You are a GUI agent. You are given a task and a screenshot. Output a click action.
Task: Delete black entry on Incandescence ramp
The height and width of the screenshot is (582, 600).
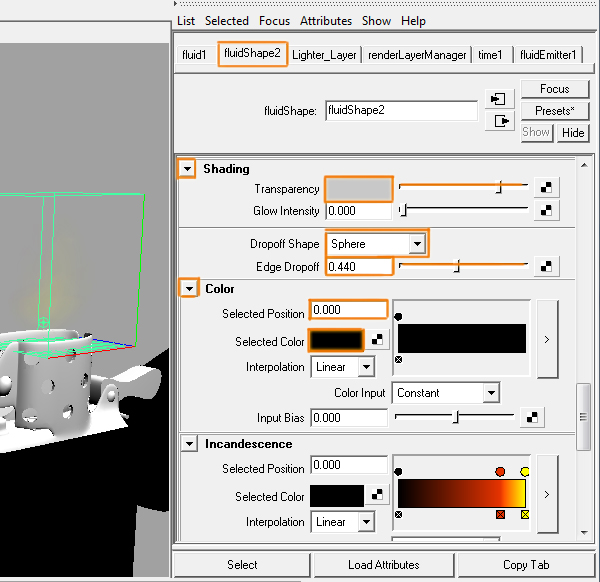[398, 514]
